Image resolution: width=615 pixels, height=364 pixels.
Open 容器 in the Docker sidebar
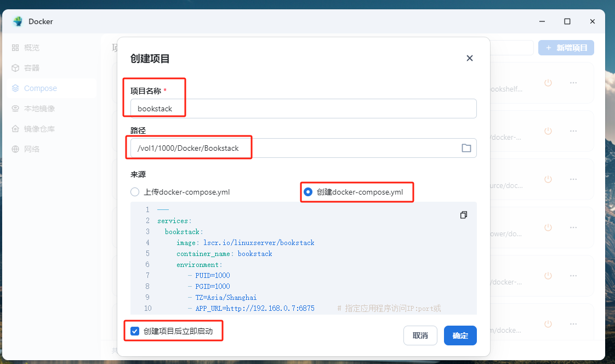52,68
